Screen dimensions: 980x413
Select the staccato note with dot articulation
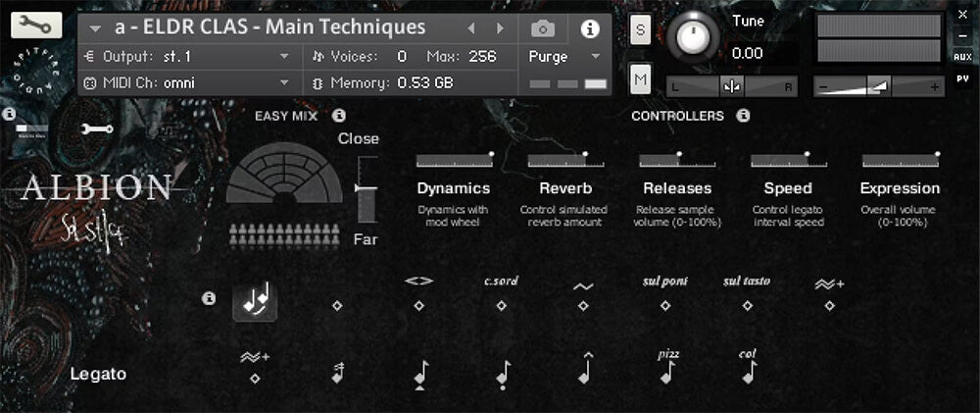click(503, 376)
